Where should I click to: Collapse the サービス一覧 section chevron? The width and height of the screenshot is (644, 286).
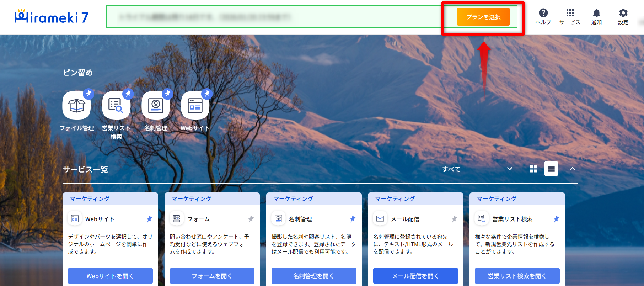[x=572, y=169]
